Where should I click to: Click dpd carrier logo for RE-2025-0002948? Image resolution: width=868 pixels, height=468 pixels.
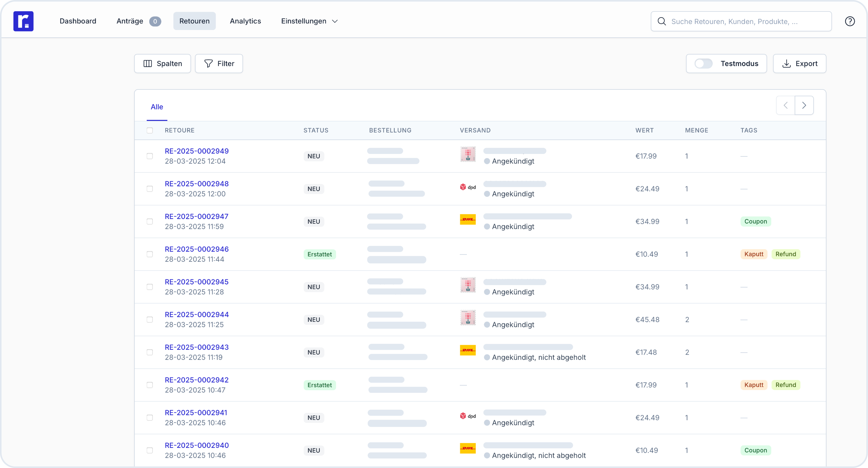(468, 187)
